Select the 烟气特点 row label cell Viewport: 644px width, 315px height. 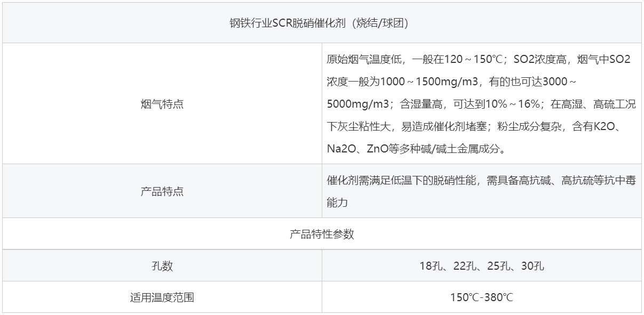(162, 104)
